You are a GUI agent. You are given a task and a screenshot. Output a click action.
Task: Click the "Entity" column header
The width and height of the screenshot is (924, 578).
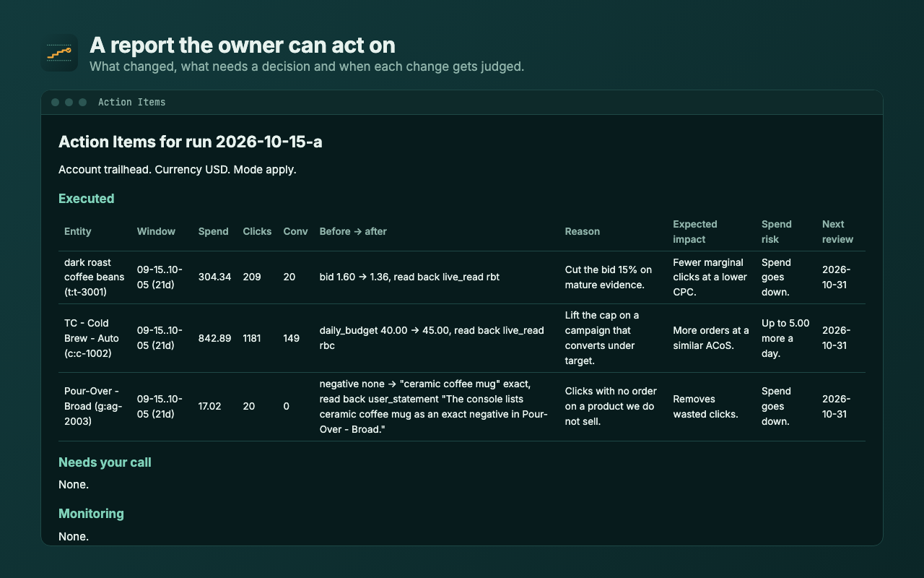(x=78, y=231)
